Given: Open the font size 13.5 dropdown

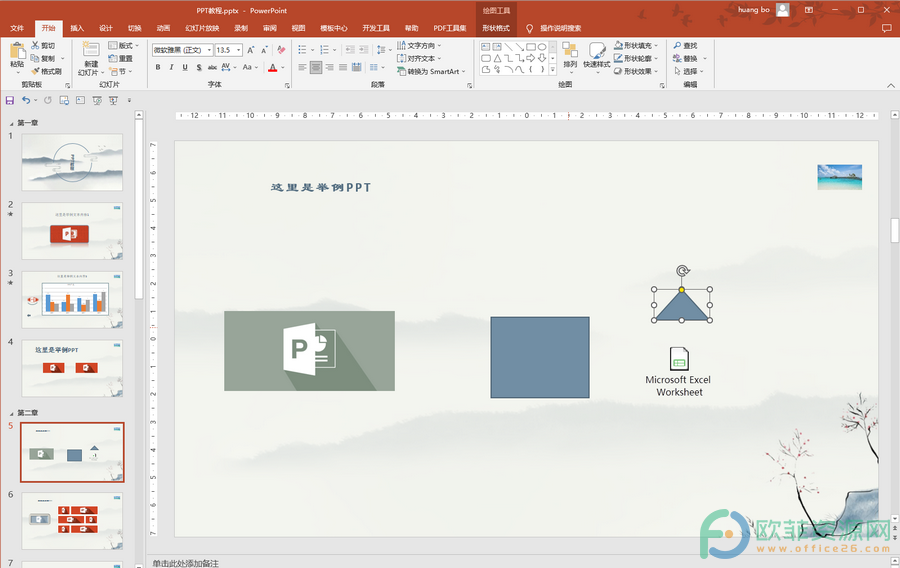Looking at the screenshot, I should (239, 50).
